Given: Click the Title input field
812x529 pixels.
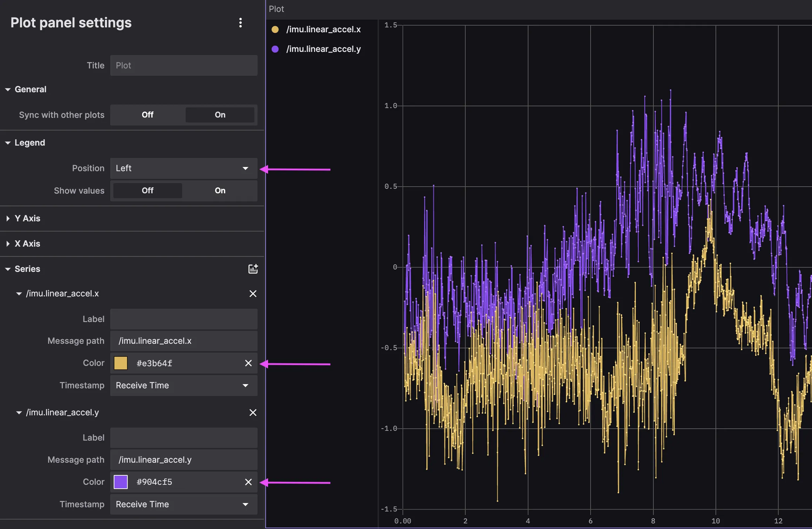Looking at the screenshot, I should pos(184,66).
